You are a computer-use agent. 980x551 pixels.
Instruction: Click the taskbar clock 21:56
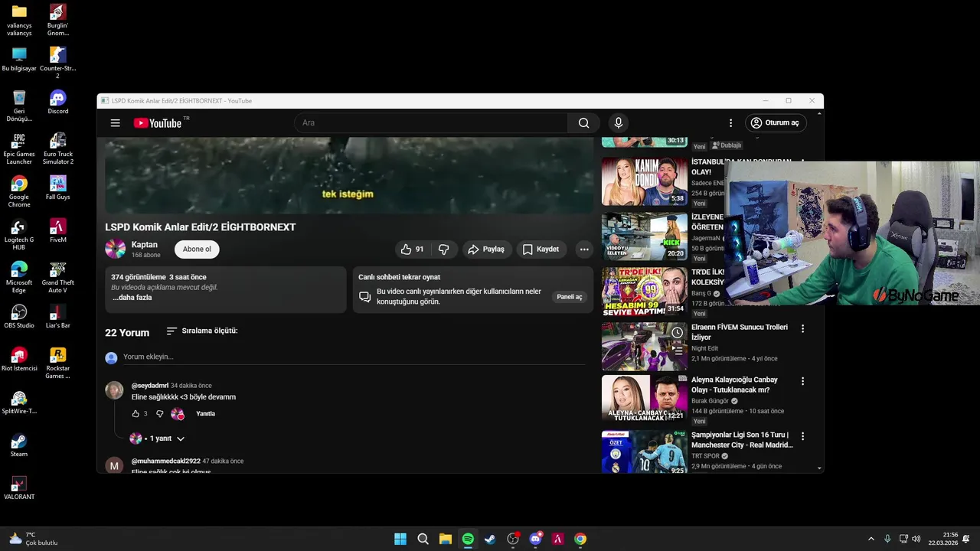point(943,539)
